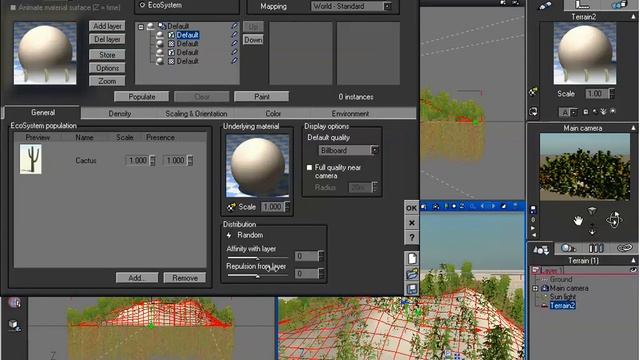Click the right-arrow icon in viewport title bar
This screenshot has height=360, width=640.
coord(493,206)
